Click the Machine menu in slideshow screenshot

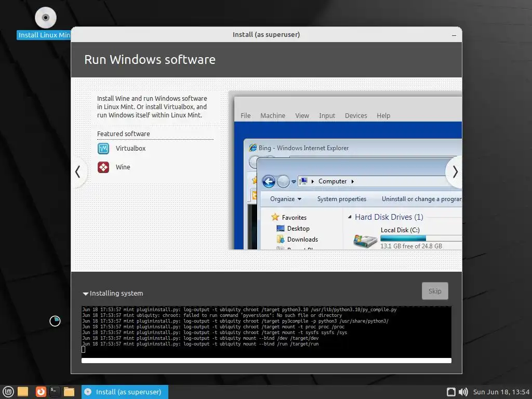click(x=273, y=116)
